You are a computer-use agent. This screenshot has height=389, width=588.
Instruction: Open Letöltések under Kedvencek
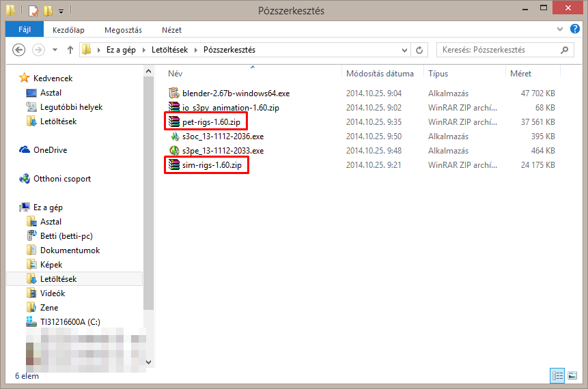(58, 121)
